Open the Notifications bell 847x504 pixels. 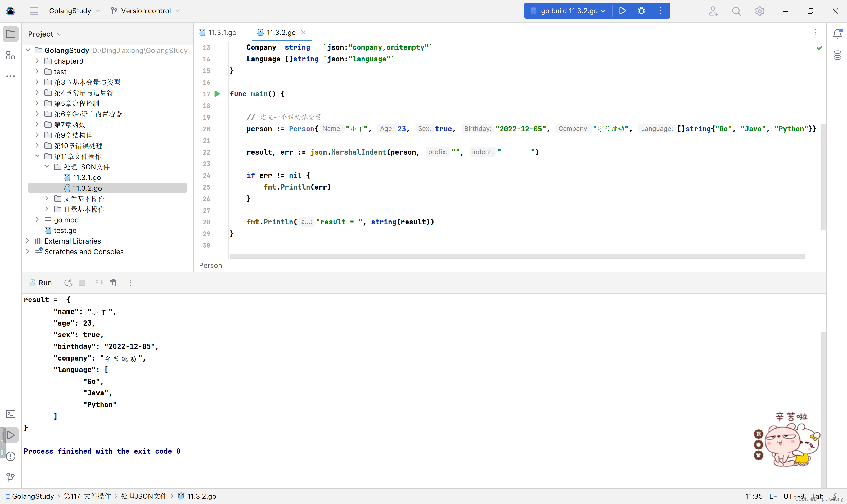click(x=837, y=33)
